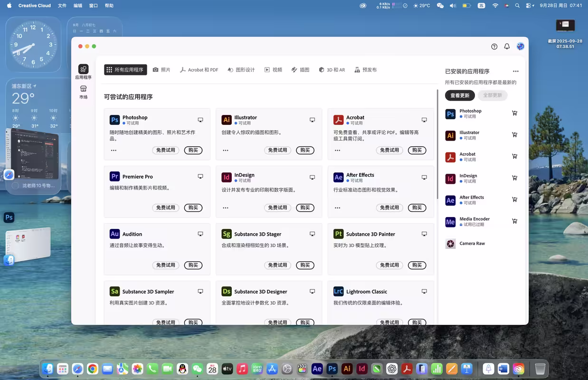
Task: Click the Camera Raw installed app icon
Action: 450,244
